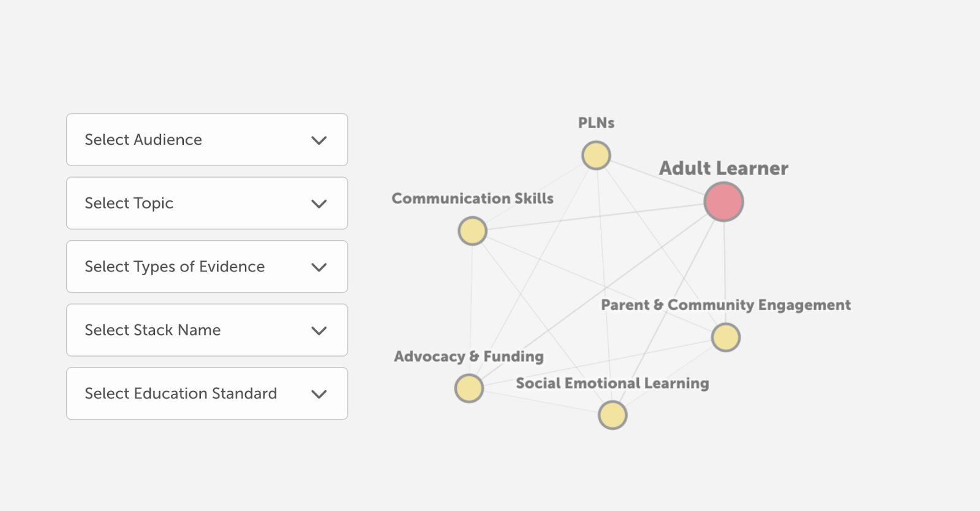Open the Select Education Standard dropdown
This screenshot has width=980, height=511.
(207, 393)
